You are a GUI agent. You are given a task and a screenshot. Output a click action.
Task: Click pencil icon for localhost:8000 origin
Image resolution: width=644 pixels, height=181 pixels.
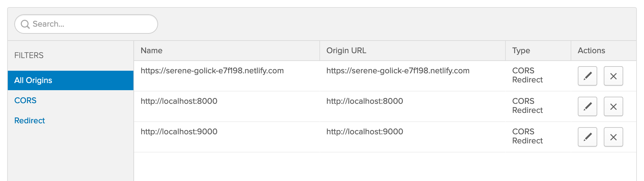pyautogui.click(x=587, y=106)
